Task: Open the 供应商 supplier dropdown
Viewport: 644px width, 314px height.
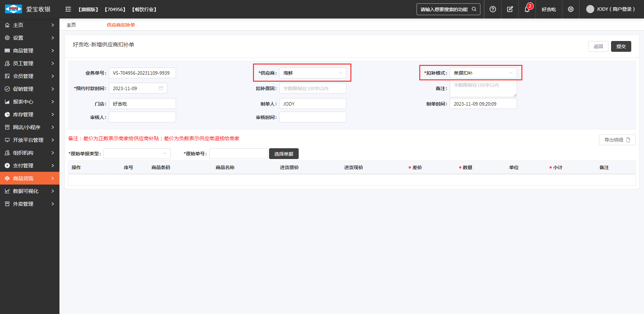Action: tap(312, 73)
